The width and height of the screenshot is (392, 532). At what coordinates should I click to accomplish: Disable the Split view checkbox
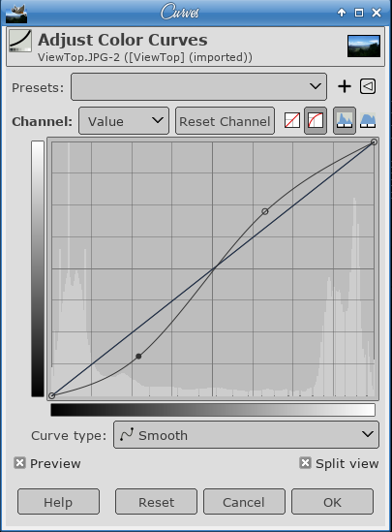305,463
